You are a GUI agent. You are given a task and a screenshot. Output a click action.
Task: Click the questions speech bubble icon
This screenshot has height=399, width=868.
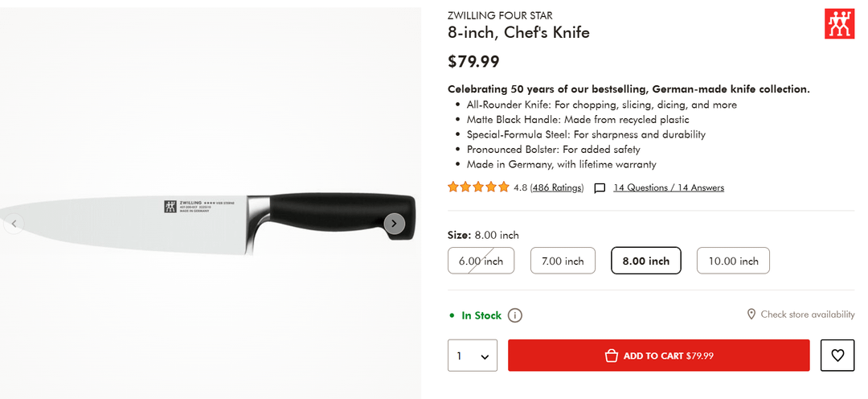tap(600, 188)
